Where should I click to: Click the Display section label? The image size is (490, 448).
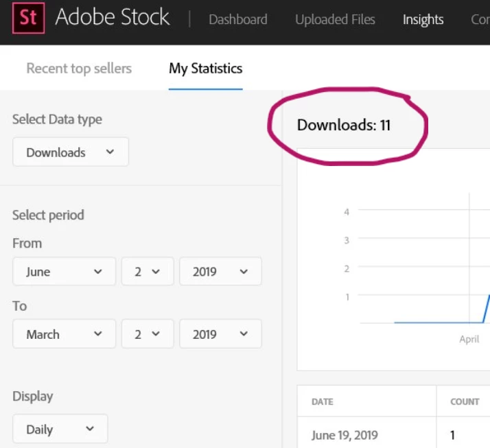pos(33,396)
